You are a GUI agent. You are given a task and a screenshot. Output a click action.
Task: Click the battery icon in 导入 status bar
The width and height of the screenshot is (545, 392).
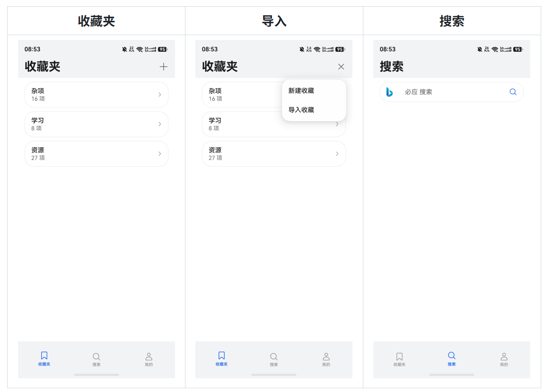point(340,49)
